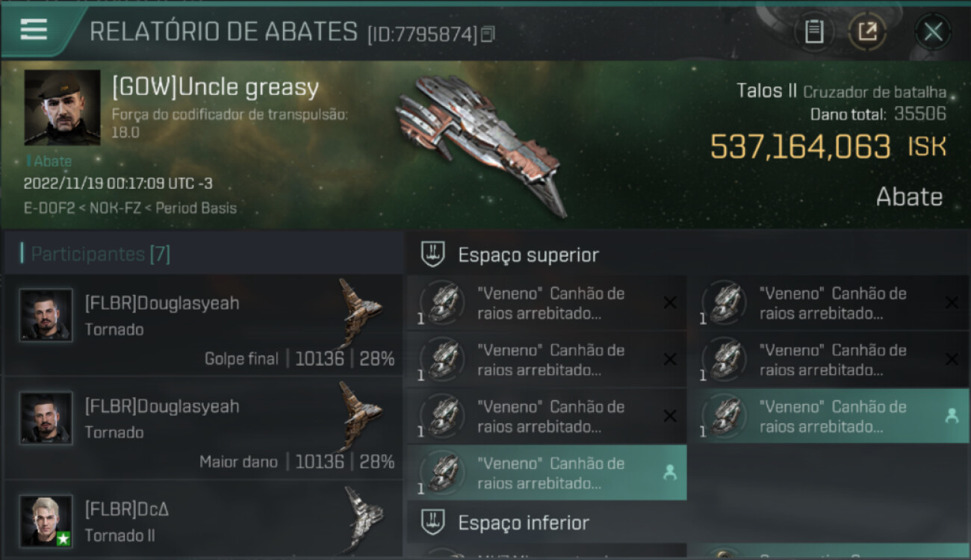
Task: Click the Participantes [7] header
Action: pos(100,254)
